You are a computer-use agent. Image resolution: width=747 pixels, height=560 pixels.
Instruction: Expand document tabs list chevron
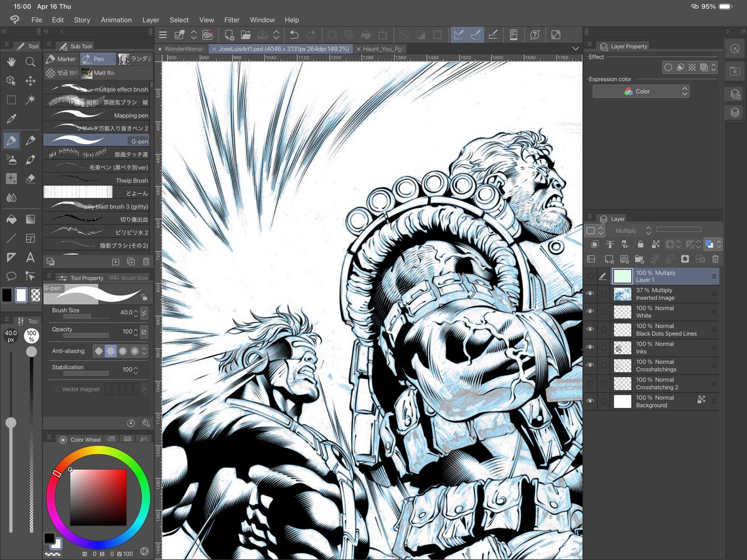coord(575,49)
